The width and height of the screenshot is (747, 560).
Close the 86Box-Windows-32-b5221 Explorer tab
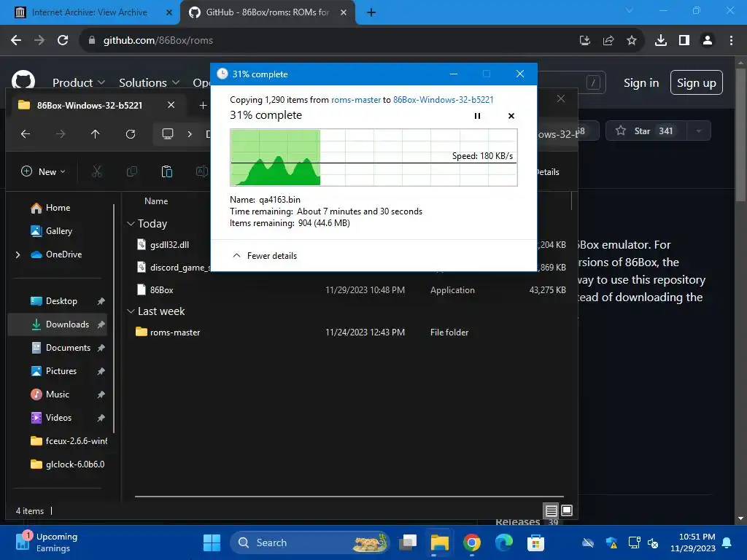tap(171, 105)
